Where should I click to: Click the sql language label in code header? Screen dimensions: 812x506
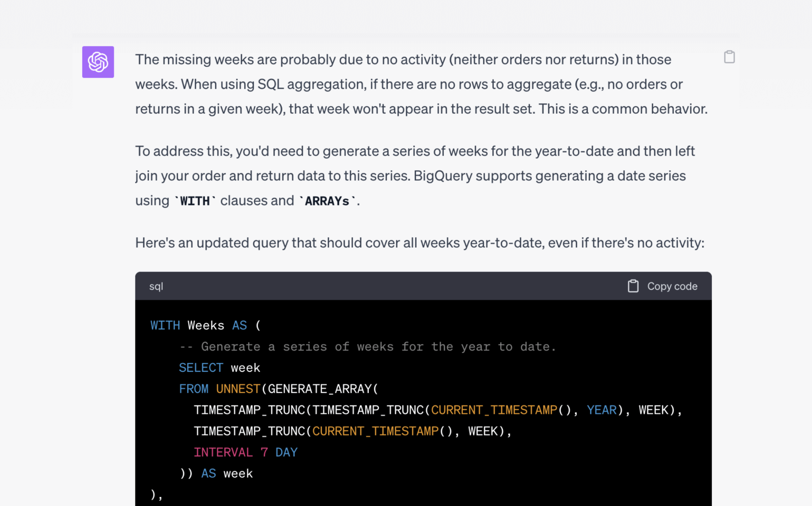pos(156,286)
